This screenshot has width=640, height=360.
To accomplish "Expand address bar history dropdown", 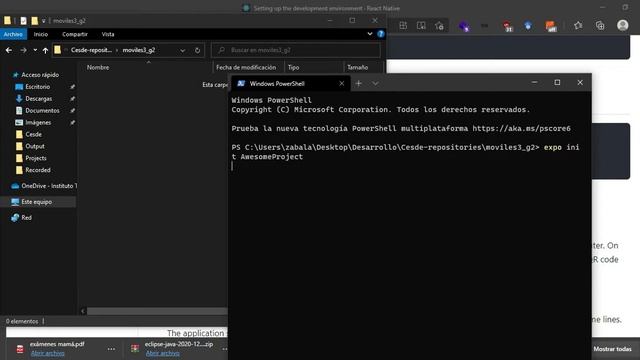I will pyautogui.click(x=182, y=50).
